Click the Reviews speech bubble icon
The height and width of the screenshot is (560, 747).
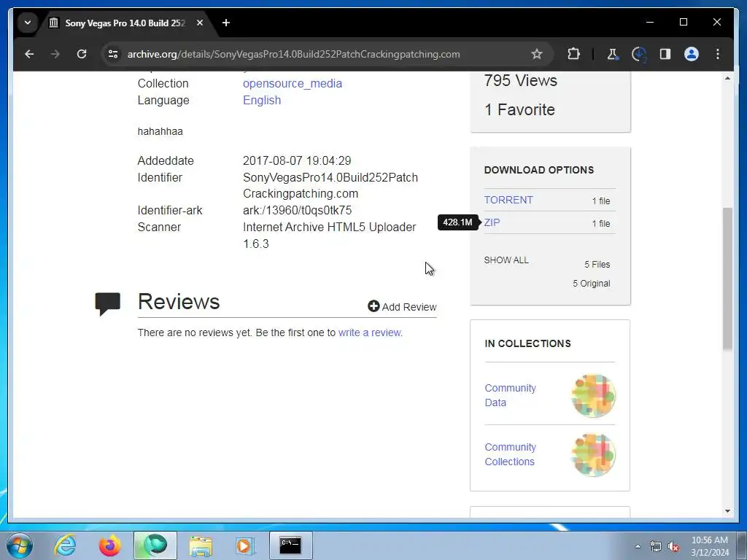pos(108,304)
